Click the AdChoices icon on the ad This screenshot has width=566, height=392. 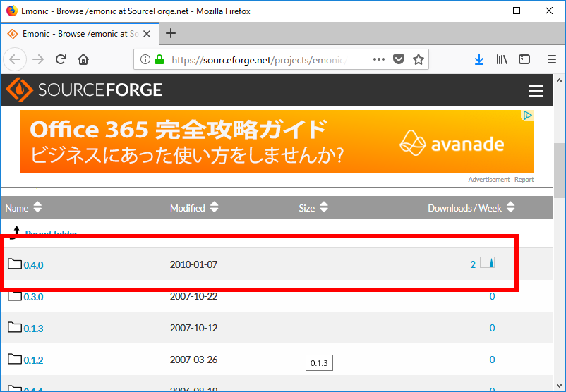point(527,116)
